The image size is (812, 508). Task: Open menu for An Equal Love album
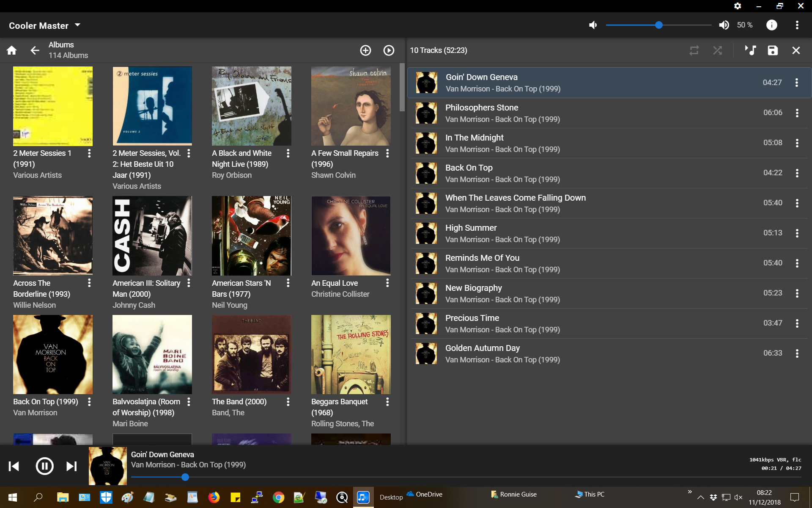tap(387, 283)
